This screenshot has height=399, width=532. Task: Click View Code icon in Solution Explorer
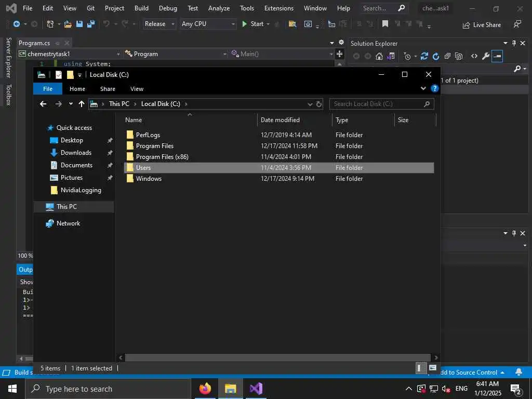(x=474, y=56)
